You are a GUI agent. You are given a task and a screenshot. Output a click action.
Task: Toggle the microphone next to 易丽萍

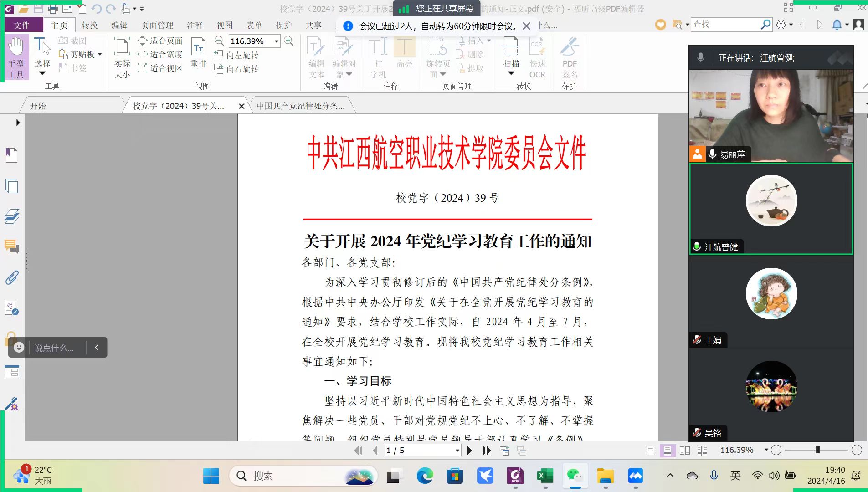[713, 154]
